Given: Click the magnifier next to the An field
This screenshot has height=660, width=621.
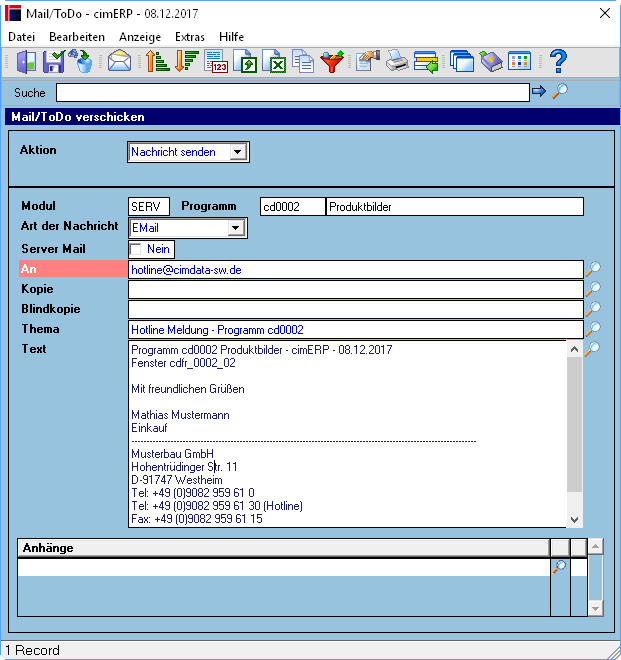Looking at the screenshot, I should point(593,269).
